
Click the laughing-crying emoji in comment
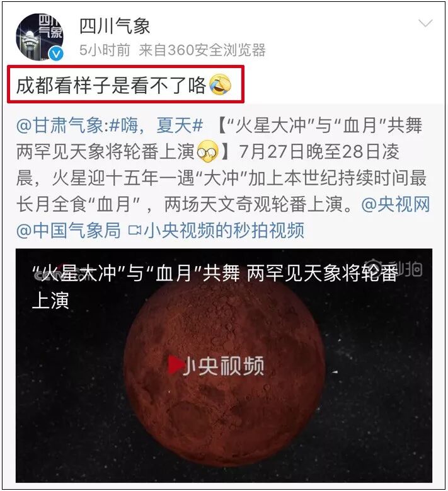(x=220, y=84)
